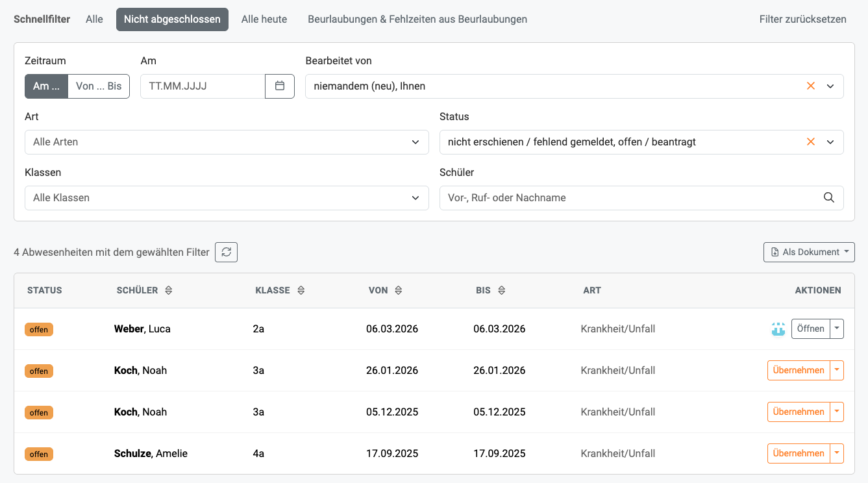Viewport: 868px width, 483px height.
Task: Sort table by Klasse column
Action: click(301, 291)
